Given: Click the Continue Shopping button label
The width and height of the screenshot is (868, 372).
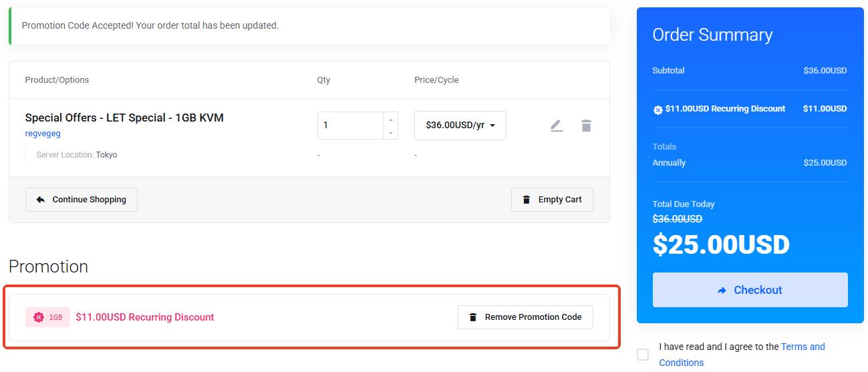Looking at the screenshot, I should 89,200.
